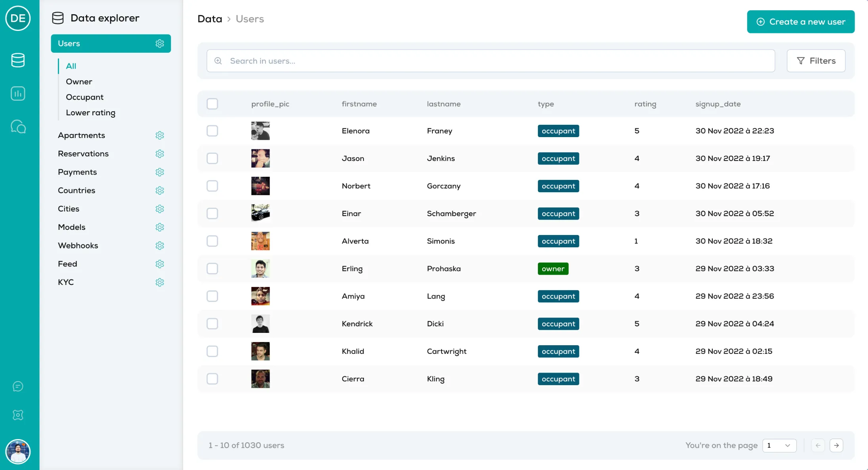Screen dimensions: 868x470
Task: Open the analytics chart icon in rail
Action: coord(18,94)
